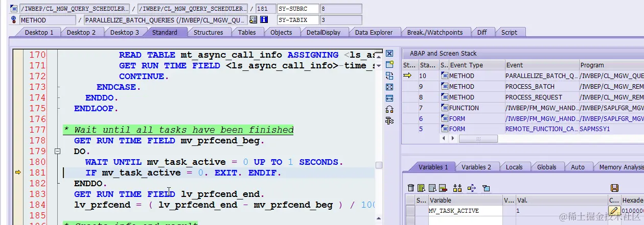Close the tool using the X icon
Image resolution: width=644 pixels, height=225 pixels.
389,53
